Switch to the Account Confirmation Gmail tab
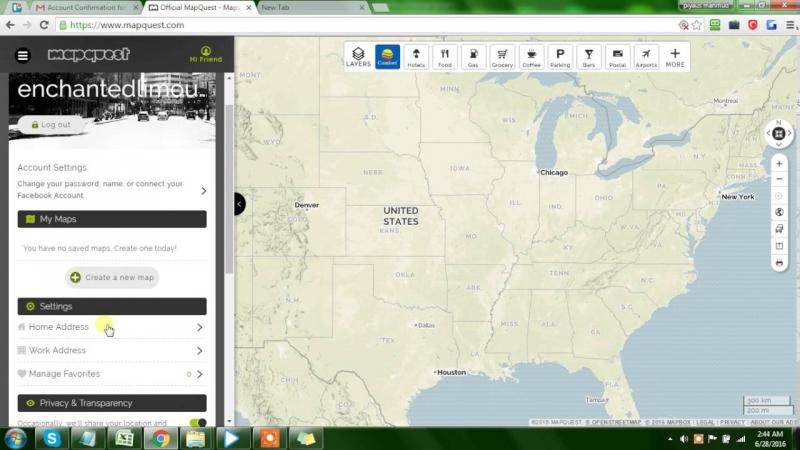The width and height of the screenshot is (800, 450). [87, 8]
